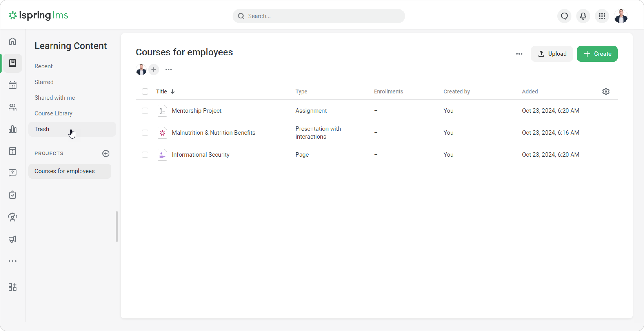Open the three-dots menu beside the Upload button

click(519, 54)
